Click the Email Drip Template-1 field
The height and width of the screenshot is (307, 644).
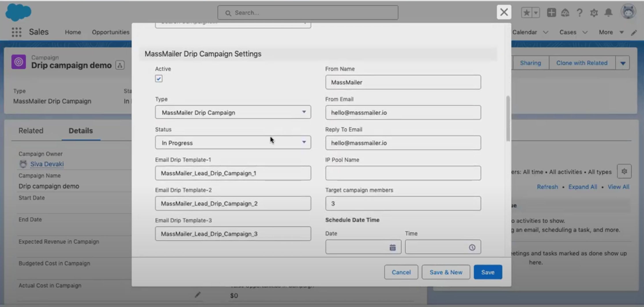pos(233,173)
